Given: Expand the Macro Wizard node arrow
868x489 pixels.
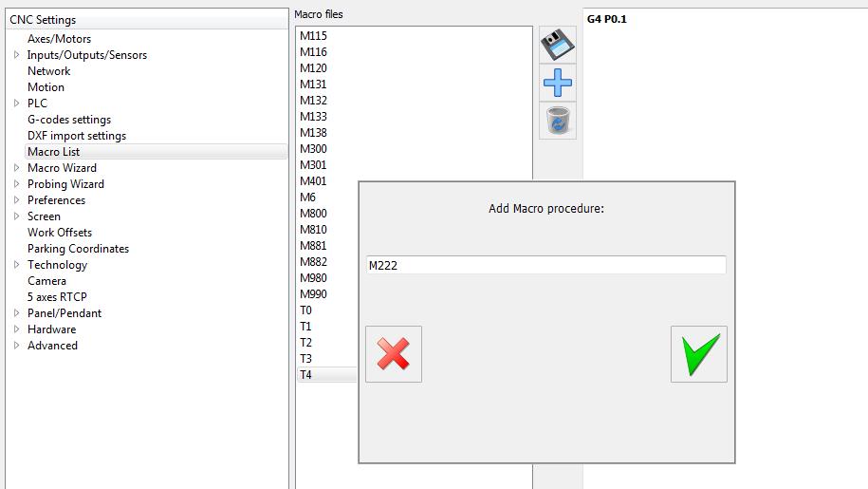Looking at the screenshot, I should click(16, 168).
